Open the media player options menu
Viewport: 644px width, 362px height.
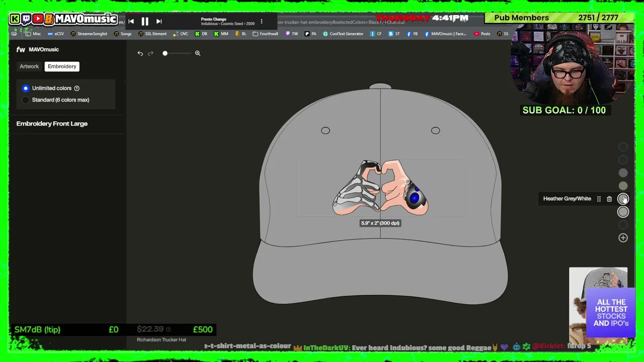pyautogui.click(x=262, y=22)
